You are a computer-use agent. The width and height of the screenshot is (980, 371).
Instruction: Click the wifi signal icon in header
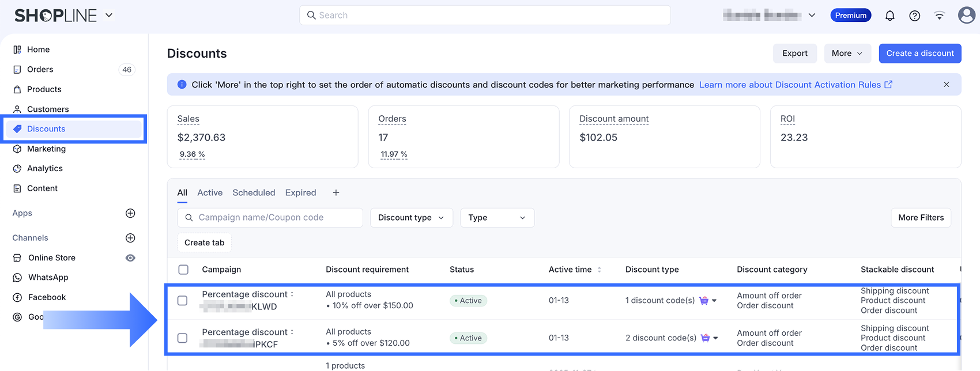(939, 16)
